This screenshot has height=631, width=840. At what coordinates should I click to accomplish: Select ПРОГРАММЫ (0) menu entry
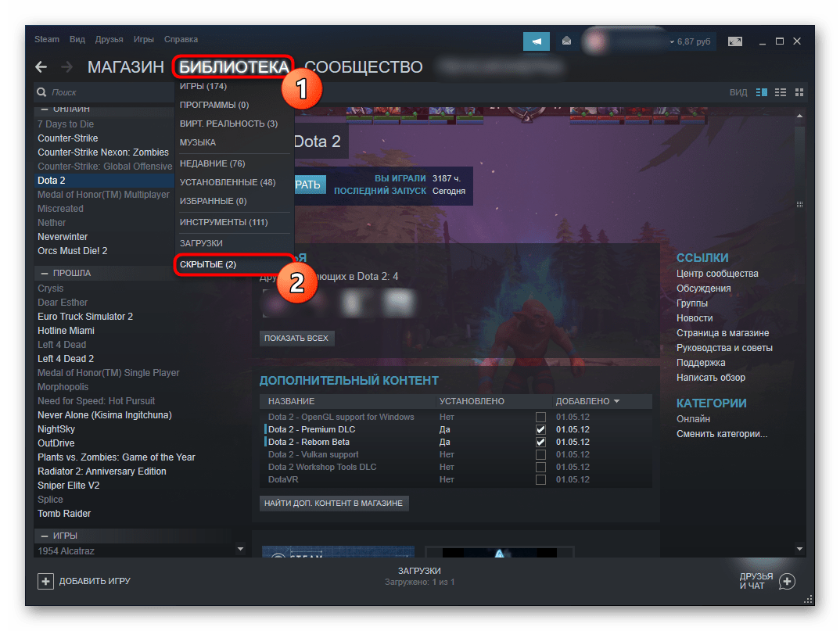214,105
